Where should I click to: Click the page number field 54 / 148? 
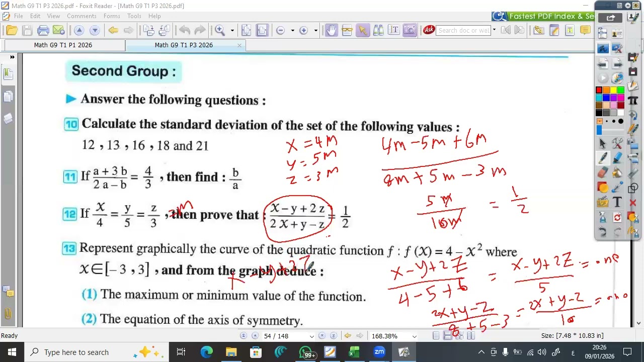pos(285,336)
